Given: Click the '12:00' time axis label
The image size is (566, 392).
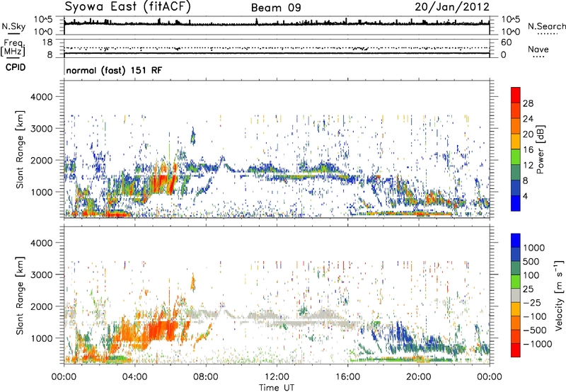Looking at the screenshot, I should (277, 377).
